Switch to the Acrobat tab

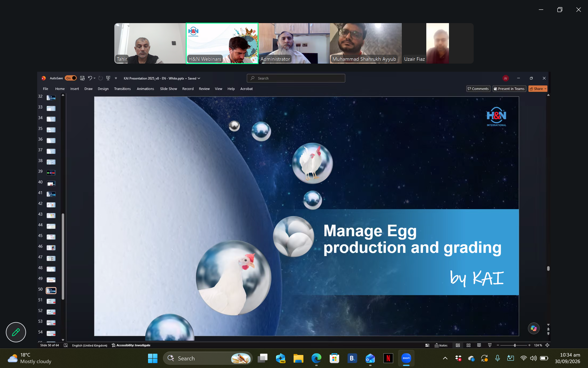(x=246, y=89)
